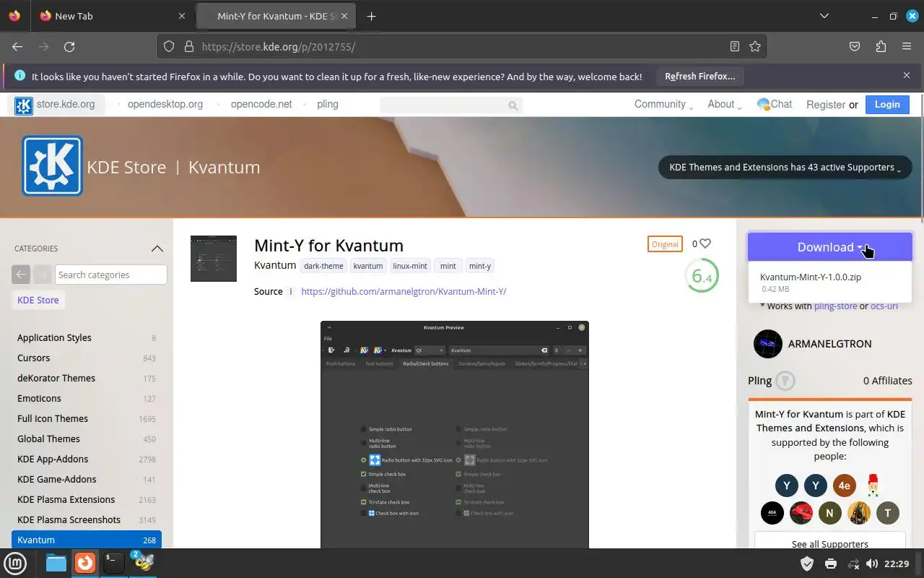
Task: Click the search magnifier on store search
Action: tap(513, 105)
